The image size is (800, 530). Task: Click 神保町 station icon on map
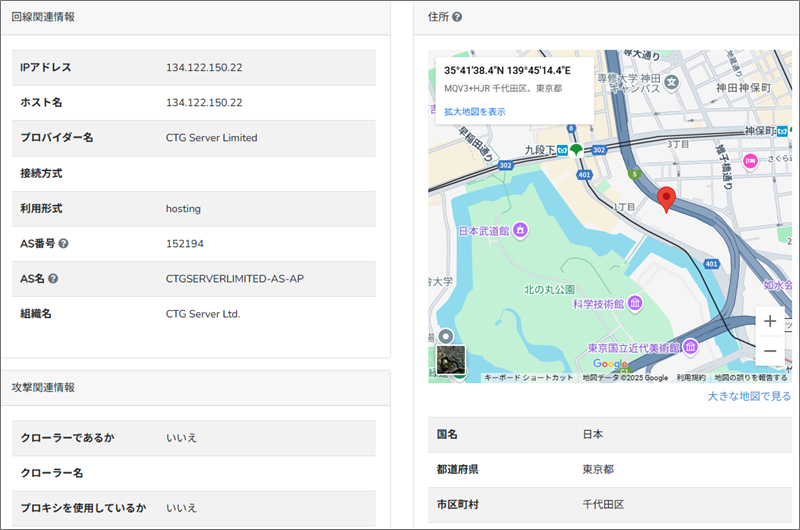(x=782, y=131)
